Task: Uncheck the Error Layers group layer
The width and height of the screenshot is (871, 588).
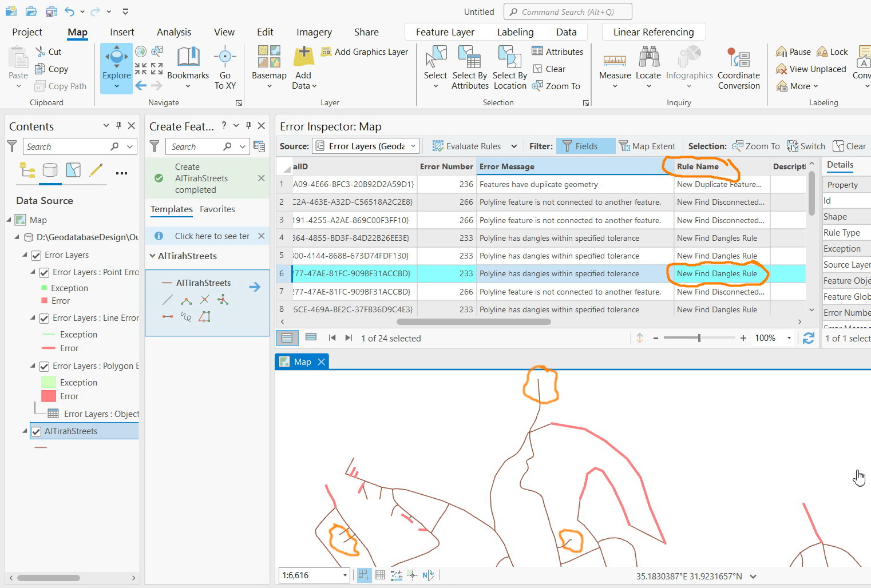Action: tap(36, 255)
